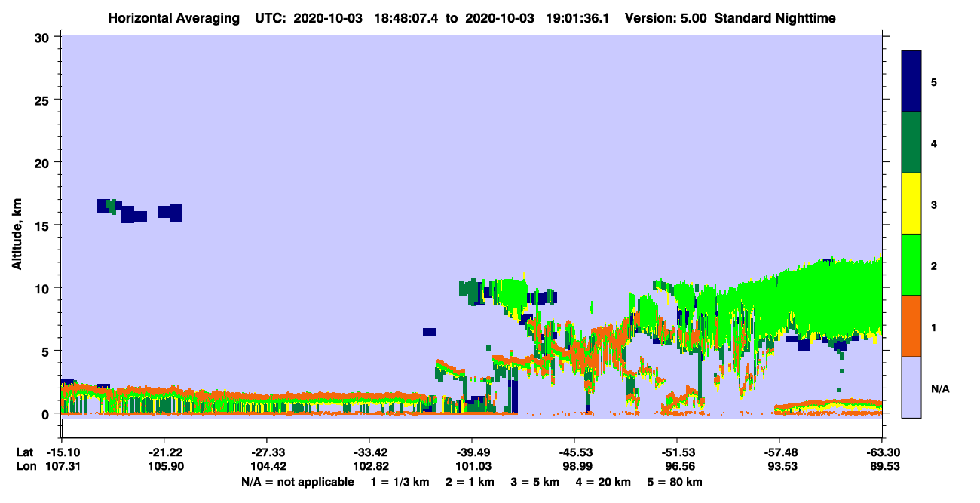Image resolution: width=980 pixels, height=503 pixels.
Task: Click the bright green level 2 colorbar segment
Action: point(911,265)
